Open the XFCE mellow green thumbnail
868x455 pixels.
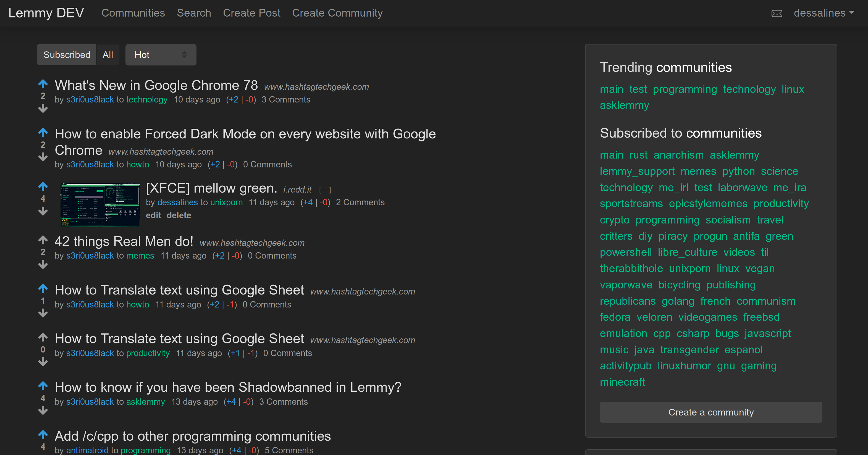[x=100, y=204]
